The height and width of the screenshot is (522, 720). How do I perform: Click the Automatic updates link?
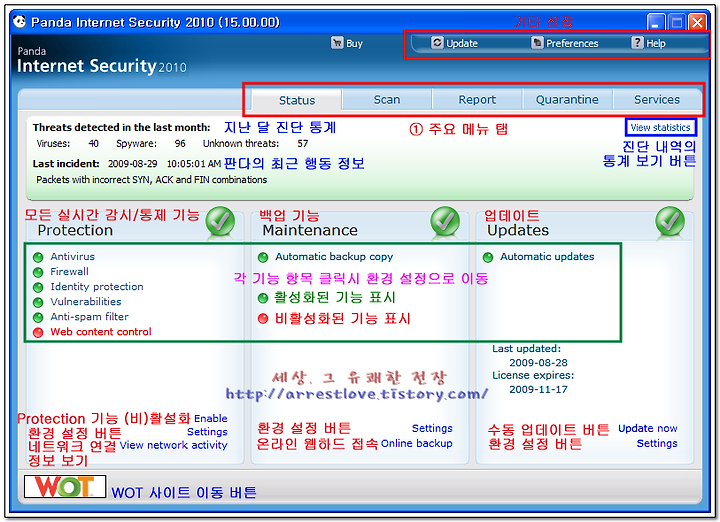click(x=547, y=257)
